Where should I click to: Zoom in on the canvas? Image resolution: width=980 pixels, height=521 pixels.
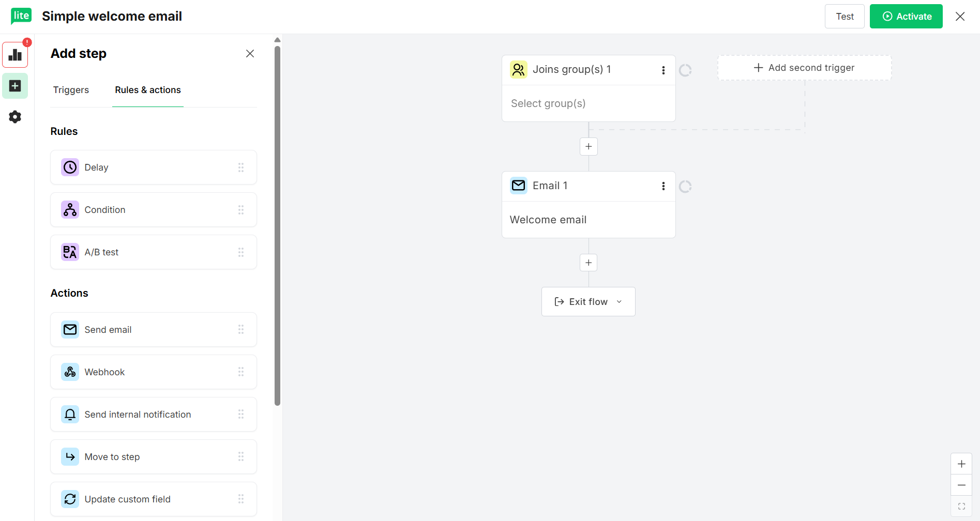[x=961, y=464]
